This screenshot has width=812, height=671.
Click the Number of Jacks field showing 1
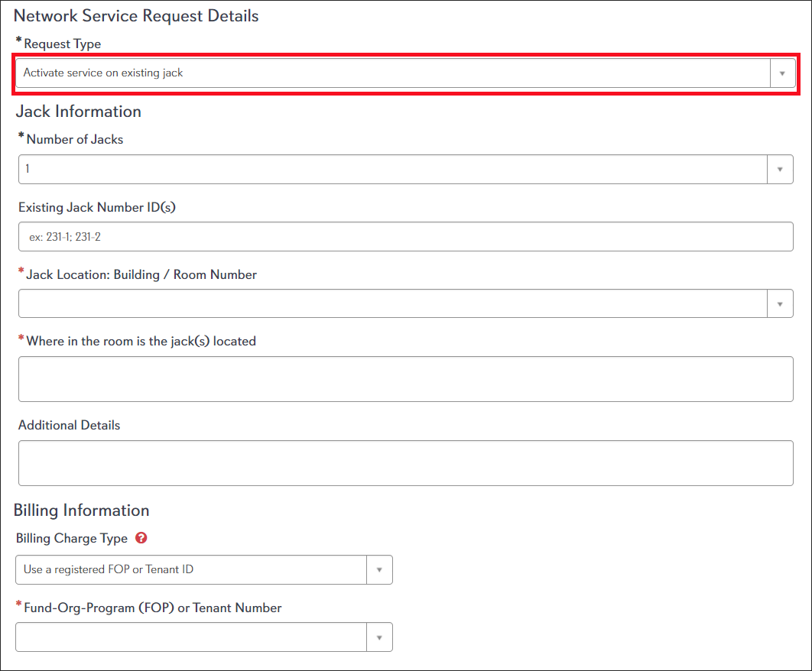[391, 170]
